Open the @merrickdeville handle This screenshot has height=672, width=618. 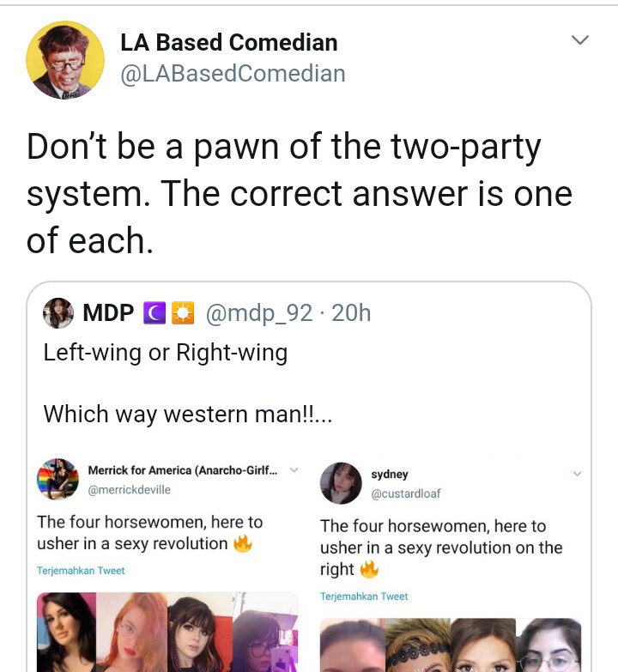click(129, 489)
